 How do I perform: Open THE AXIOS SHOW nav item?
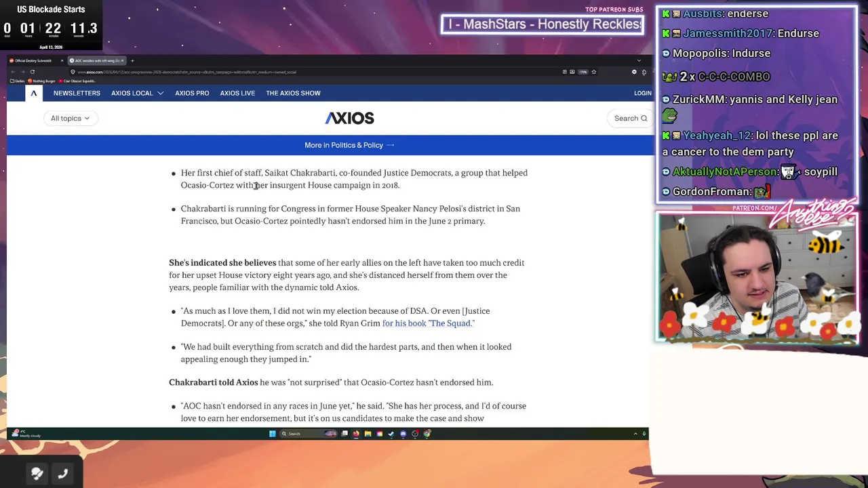pyautogui.click(x=293, y=93)
